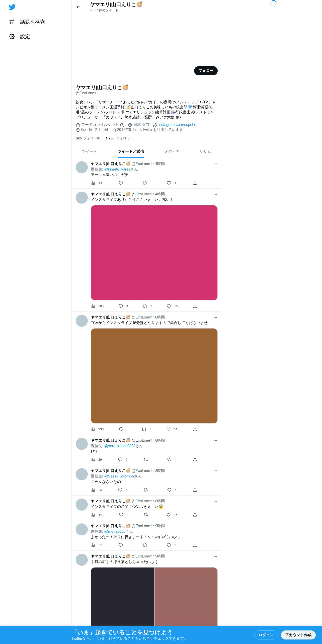The height and width of the screenshot is (644, 322).
Task: Open more menu on 手袋の右手 tweet
Action: click(x=215, y=556)
